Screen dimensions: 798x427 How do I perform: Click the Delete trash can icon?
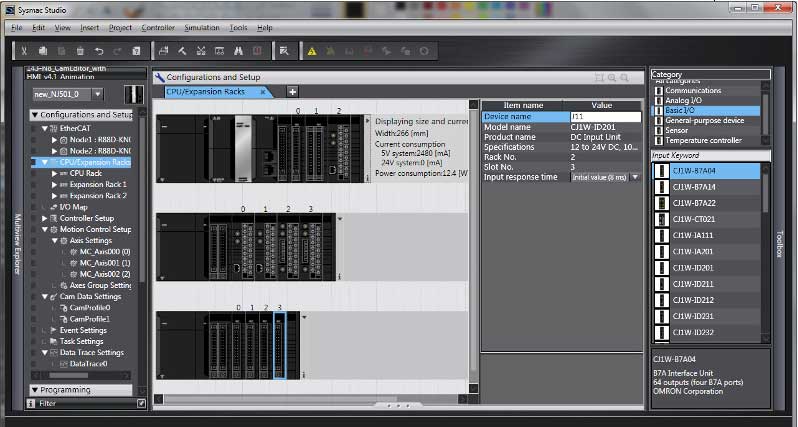click(80, 50)
